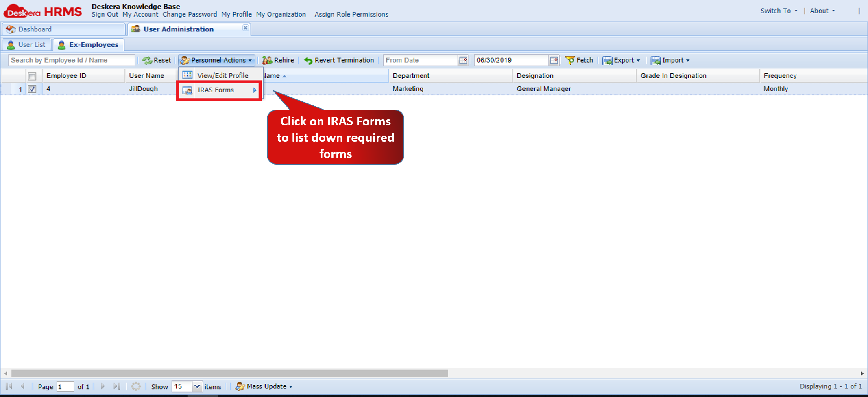The image size is (868, 397).
Task: Click the Personnel Actions icon
Action: tap(185, 61)
